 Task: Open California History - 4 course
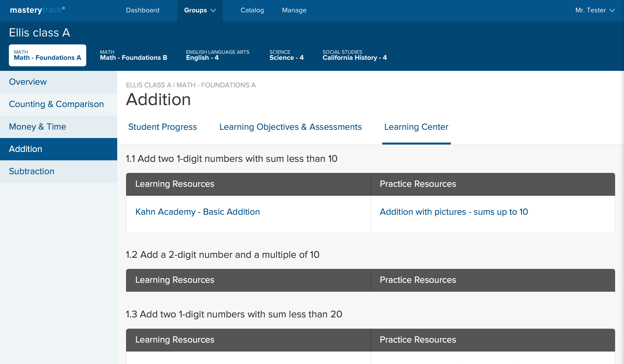[x=354, y=55]
